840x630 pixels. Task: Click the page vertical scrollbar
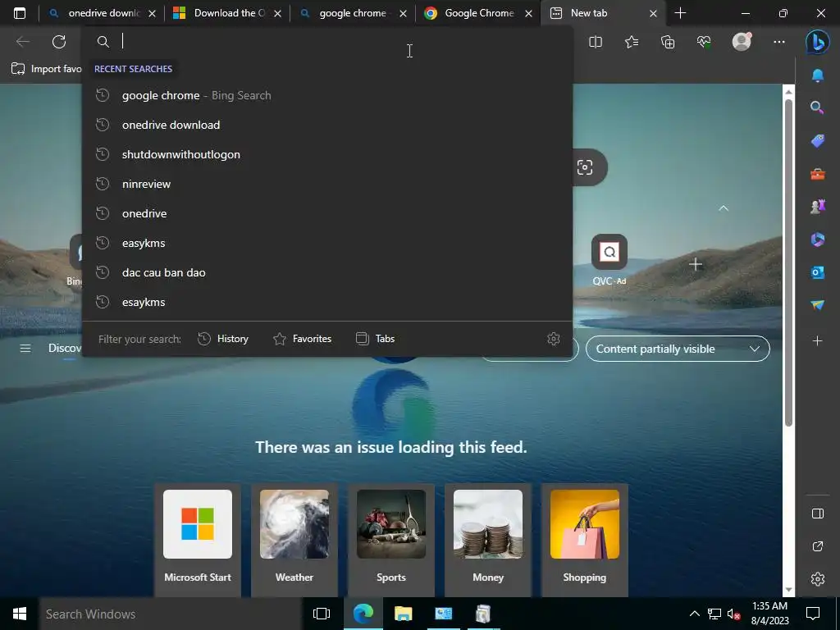(788, 262)
